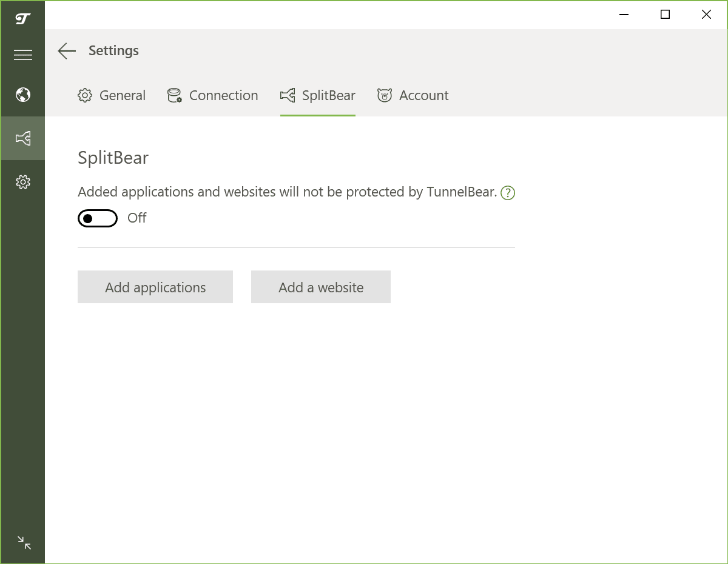Viewport: 728px width, 564px height.
Task: Close the TunnelBear window
Action: [706, 15]
